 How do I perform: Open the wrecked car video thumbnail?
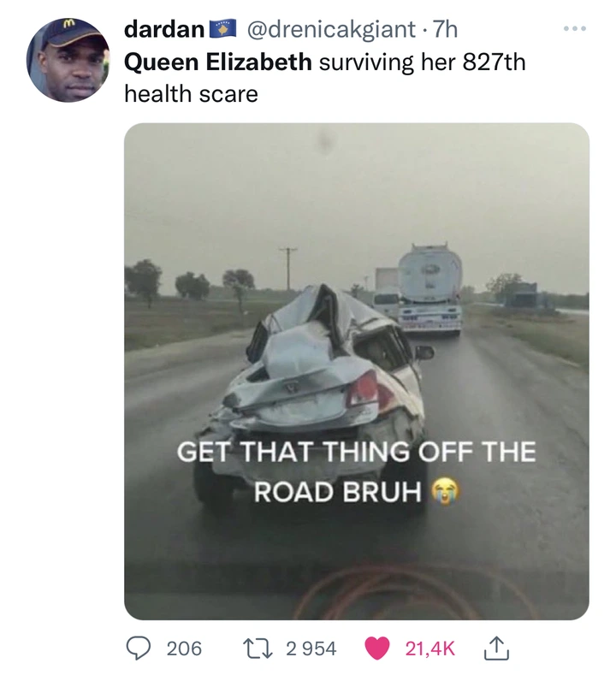[x=356, y=371]
